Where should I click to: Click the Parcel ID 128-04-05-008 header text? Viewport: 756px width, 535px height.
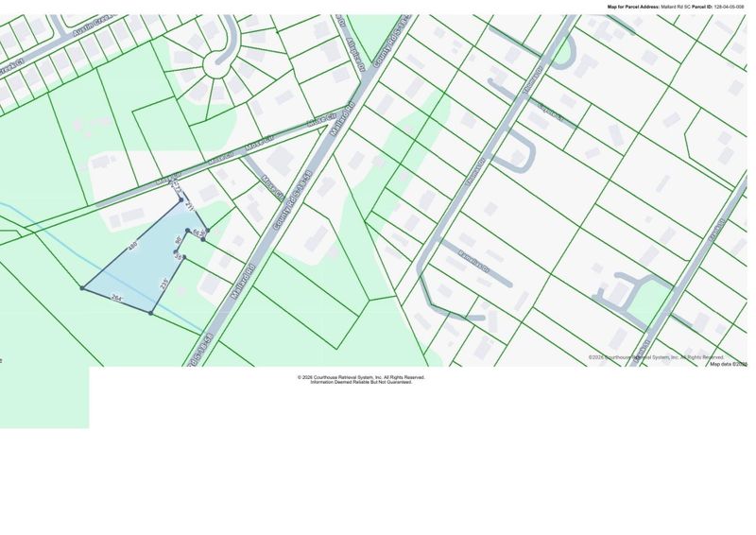(x=718, y=8)
